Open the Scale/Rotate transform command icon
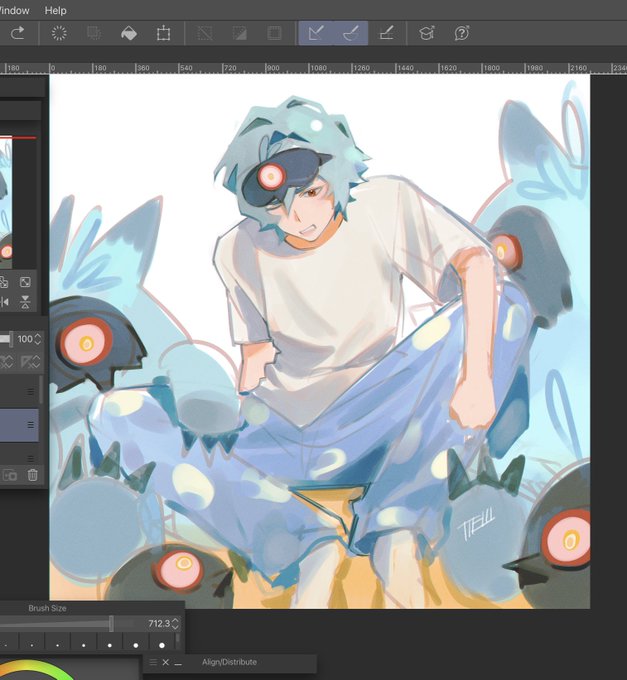 pos(163,33)
